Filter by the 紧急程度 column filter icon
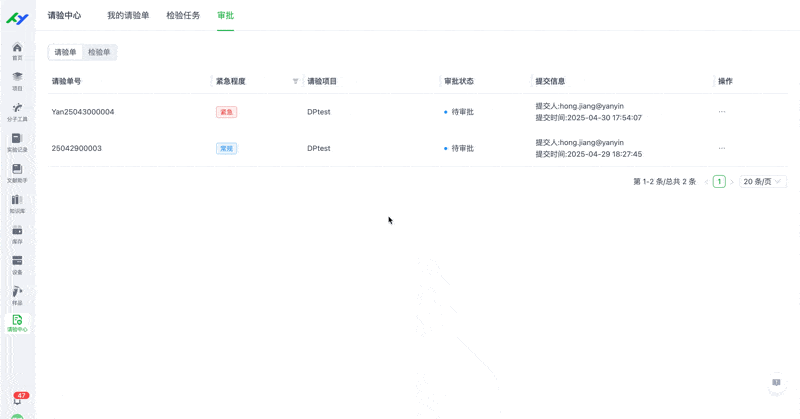800x419 pixels. [295, 81]
